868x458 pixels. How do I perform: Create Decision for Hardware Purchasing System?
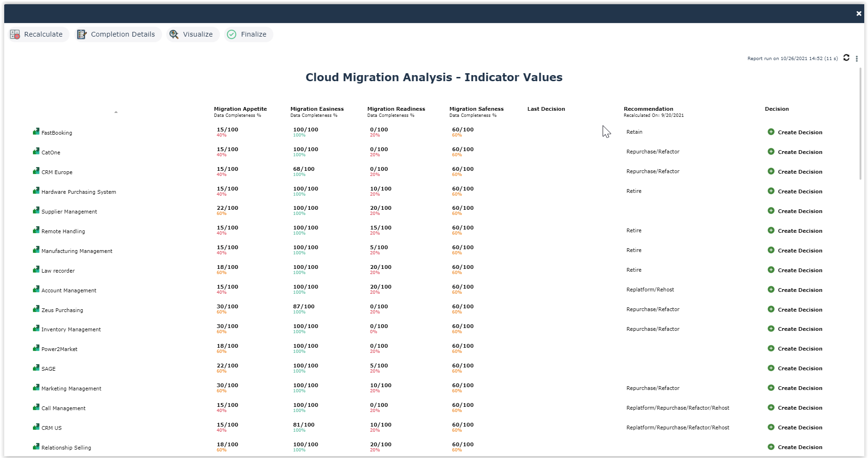(795, 191)
